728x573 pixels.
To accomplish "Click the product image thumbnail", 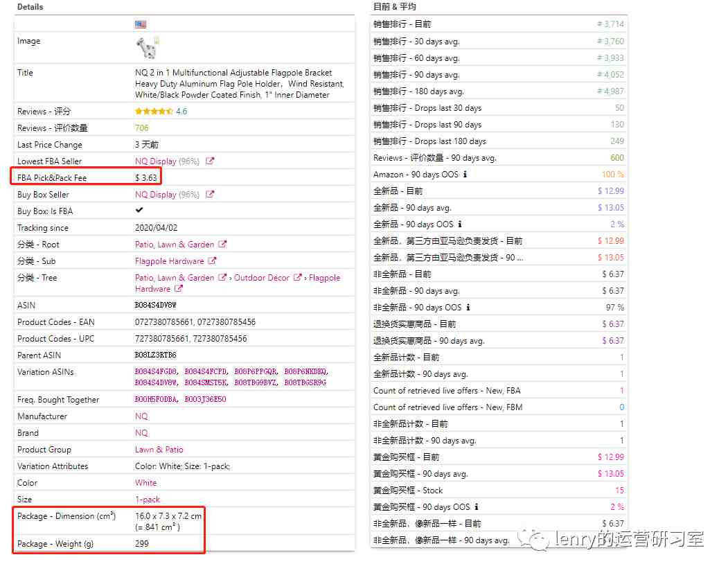I will coord(146,47).
